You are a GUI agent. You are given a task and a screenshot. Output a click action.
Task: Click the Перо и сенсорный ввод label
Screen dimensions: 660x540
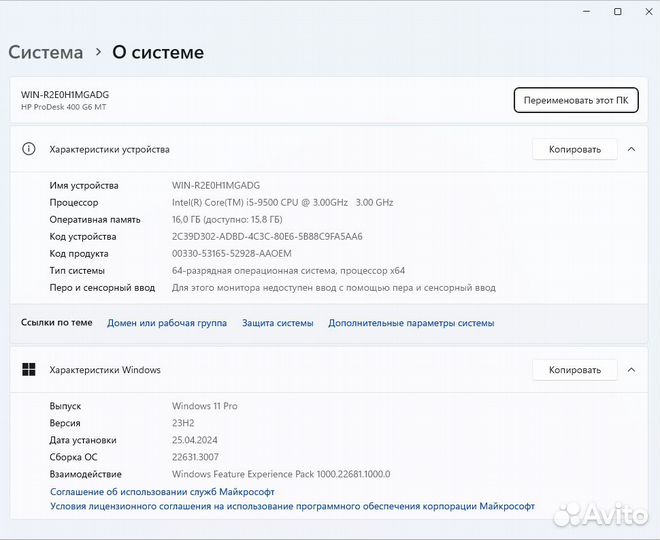pos(102,288)
